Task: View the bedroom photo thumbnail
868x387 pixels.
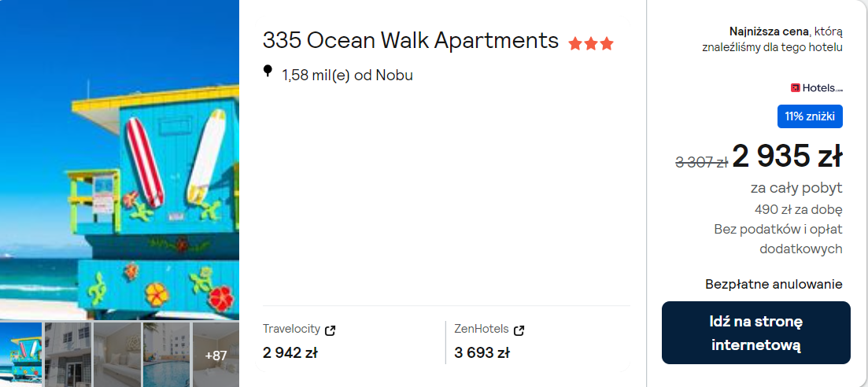Action: point(117,354)
